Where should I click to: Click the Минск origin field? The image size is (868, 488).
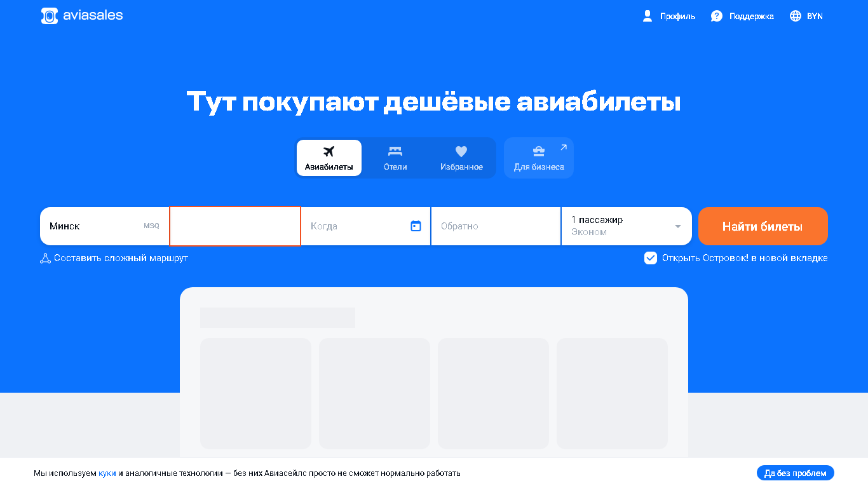(x=105, y=226)
